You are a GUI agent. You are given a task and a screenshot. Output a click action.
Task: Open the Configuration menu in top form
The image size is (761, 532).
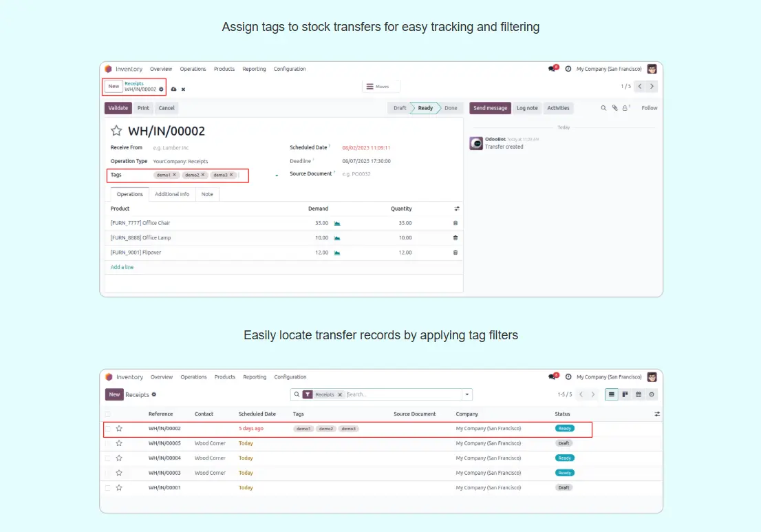[x=290, y=69]
